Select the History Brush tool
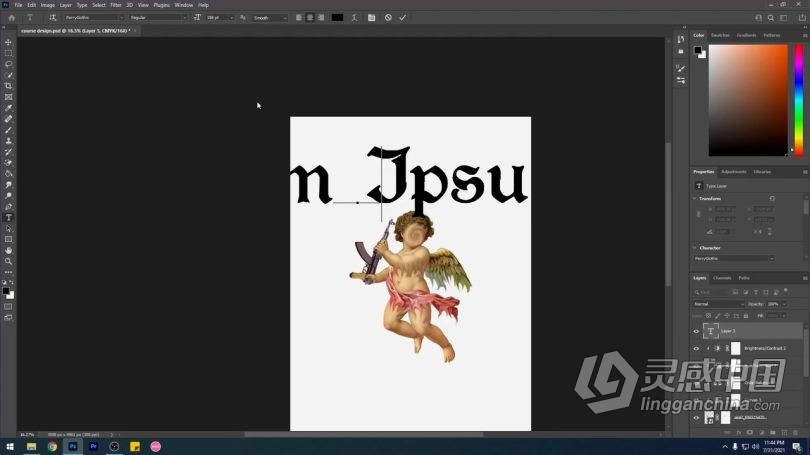The width and height of the screenshot is (810, 455). point(8,152)
